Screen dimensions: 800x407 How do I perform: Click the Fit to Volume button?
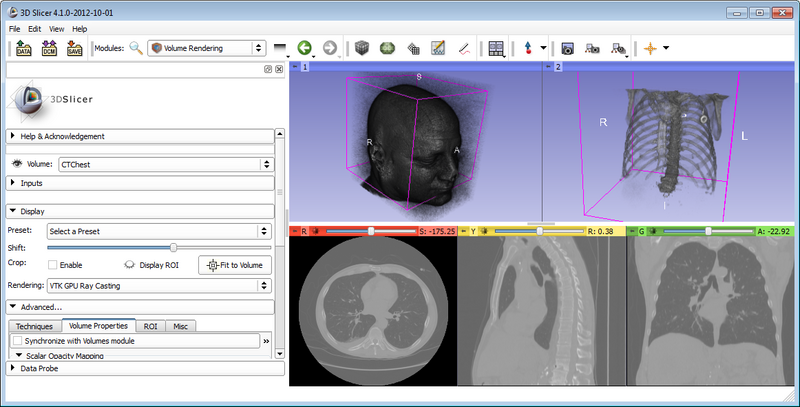235,265
